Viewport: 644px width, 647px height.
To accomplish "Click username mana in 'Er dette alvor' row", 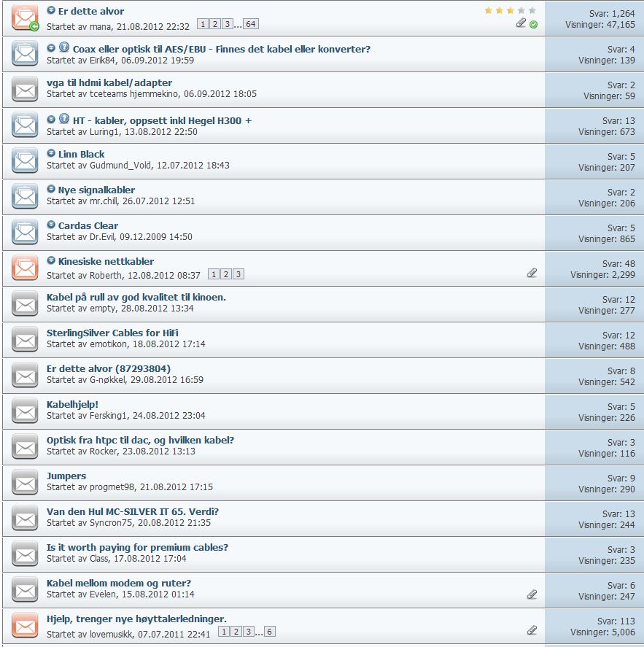I will tap(101, 27).
